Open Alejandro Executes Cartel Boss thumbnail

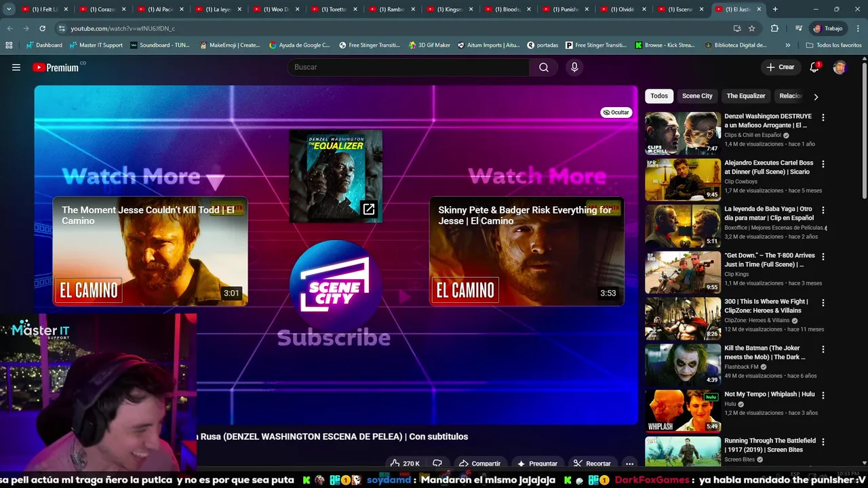683,180
